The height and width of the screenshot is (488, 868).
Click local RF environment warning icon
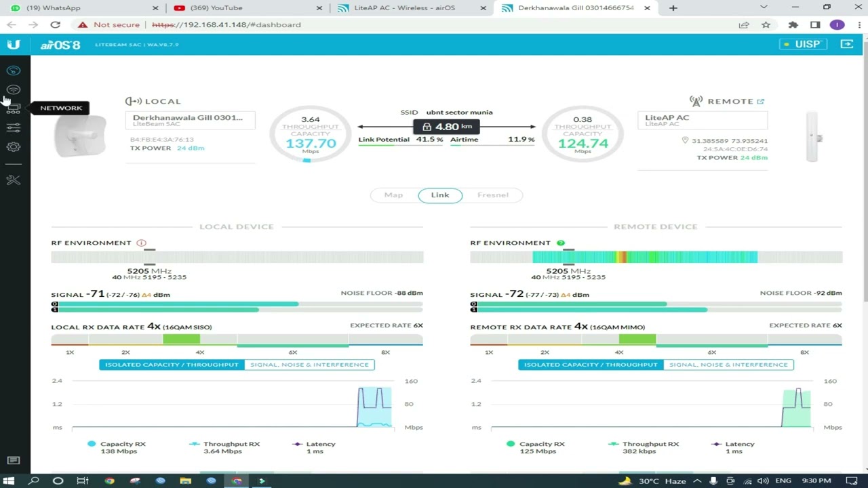141,243
